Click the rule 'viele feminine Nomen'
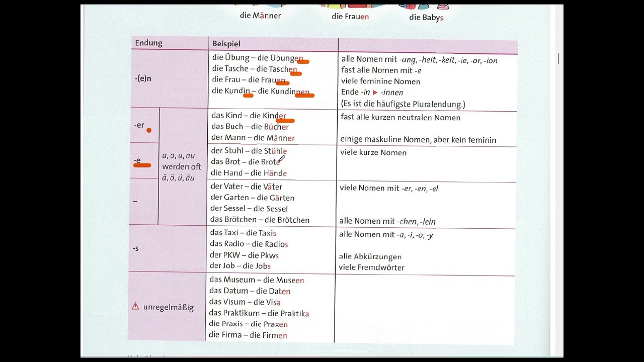 click(380, 81)
